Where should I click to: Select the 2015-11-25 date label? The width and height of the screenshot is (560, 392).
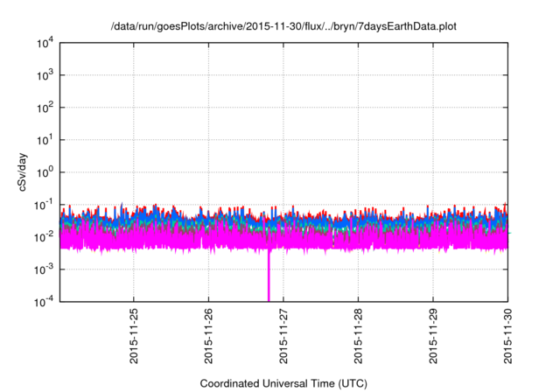134,336
